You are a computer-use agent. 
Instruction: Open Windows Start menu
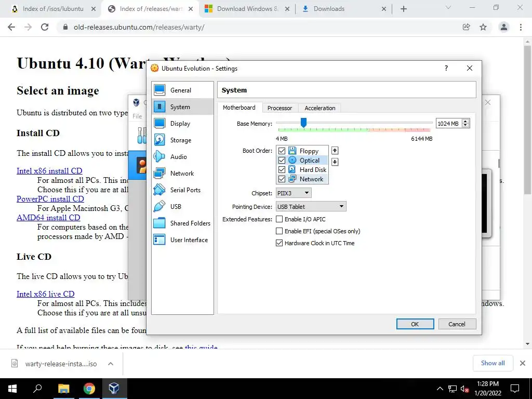12,389
